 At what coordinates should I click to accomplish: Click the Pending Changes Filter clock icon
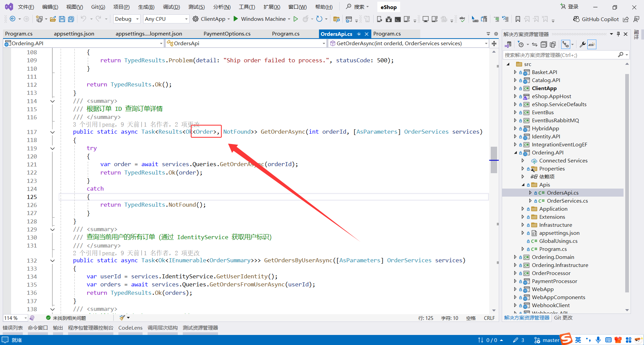coord(521,45)
